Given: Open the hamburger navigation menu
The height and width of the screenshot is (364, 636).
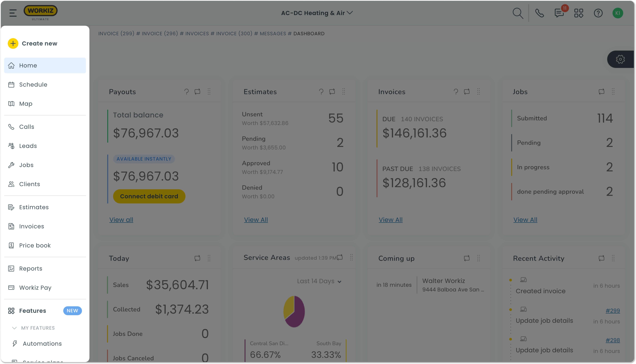Looking at the screenshot, I should tap(13, 13).
